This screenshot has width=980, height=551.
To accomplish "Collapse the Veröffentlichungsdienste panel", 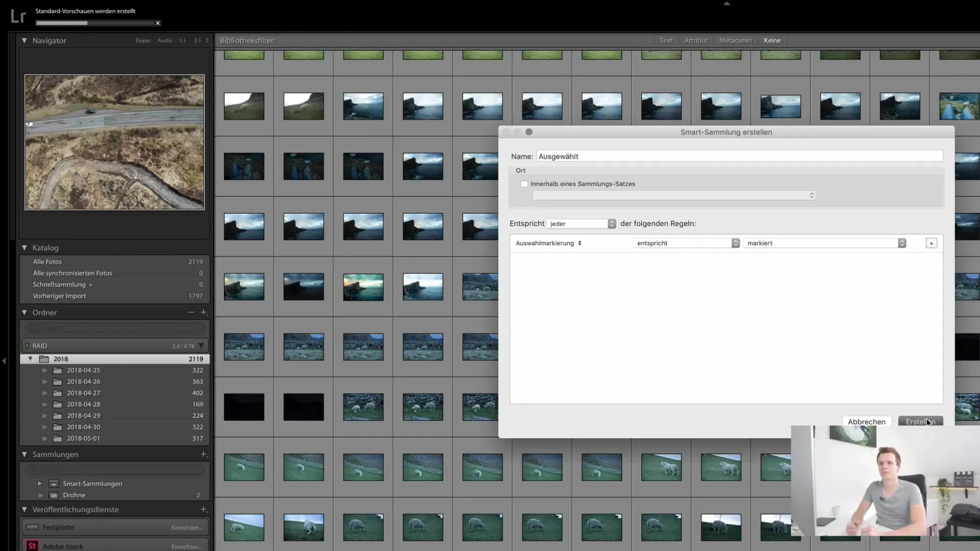I will click(x=24, y=509).
